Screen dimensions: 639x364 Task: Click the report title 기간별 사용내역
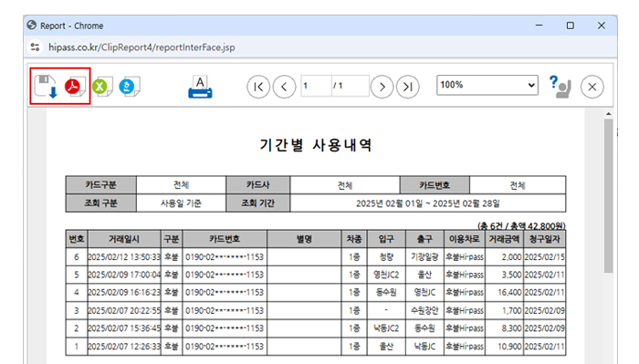click(316, 144)
